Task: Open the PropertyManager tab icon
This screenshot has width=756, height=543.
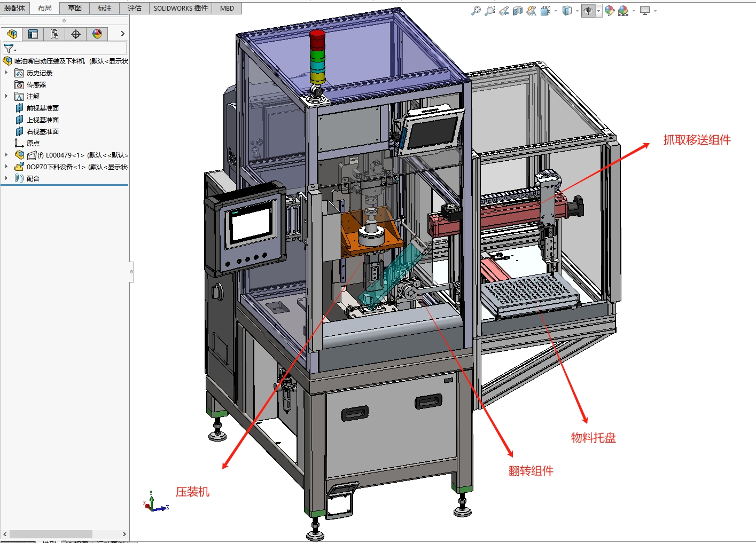Action: tap(33, 34)
